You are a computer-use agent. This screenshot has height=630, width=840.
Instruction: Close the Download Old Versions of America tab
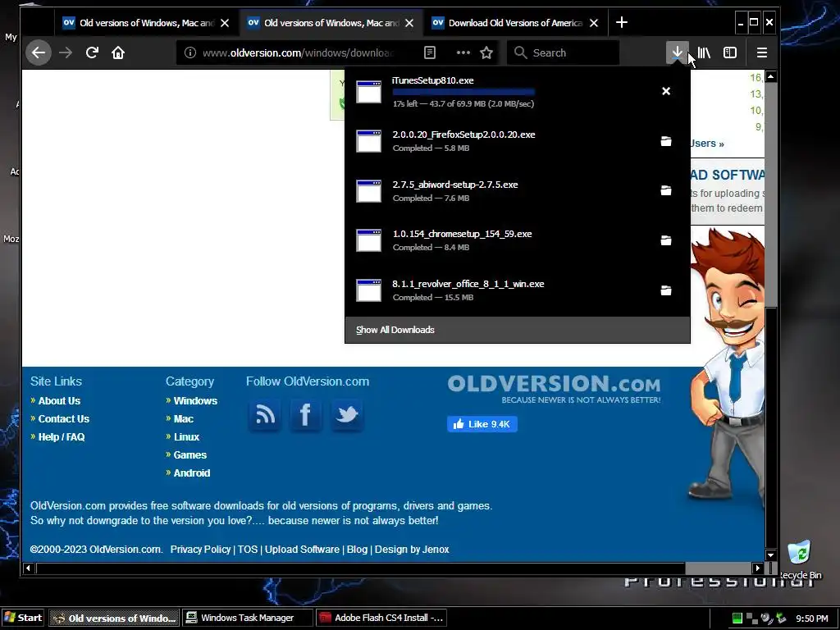pos(594,23)
